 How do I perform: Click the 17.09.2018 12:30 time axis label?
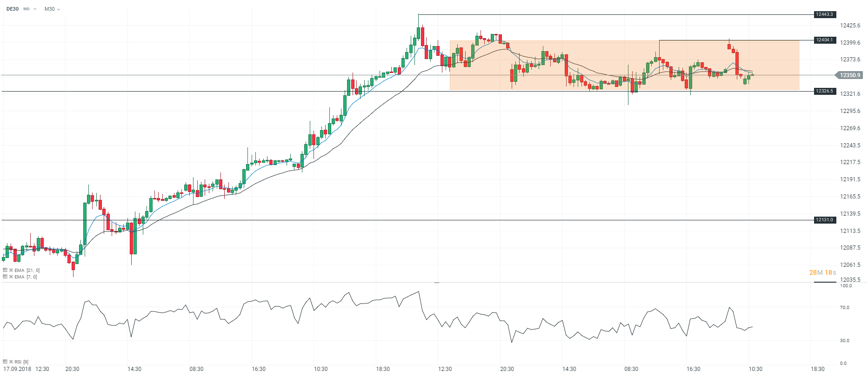click(26, 369)
